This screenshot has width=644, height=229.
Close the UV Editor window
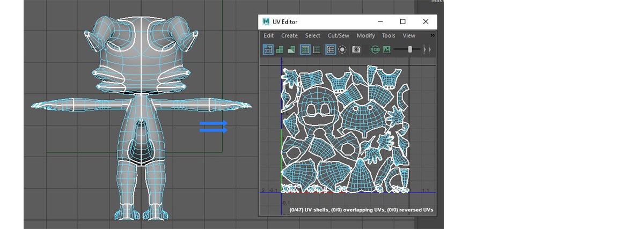coord(426,21)
